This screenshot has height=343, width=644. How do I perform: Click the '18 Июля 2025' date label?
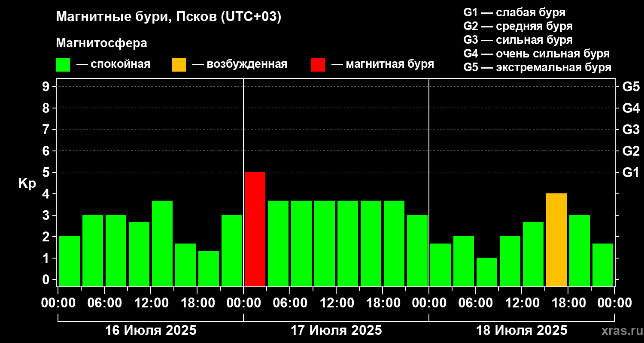[x=522, y=331]
